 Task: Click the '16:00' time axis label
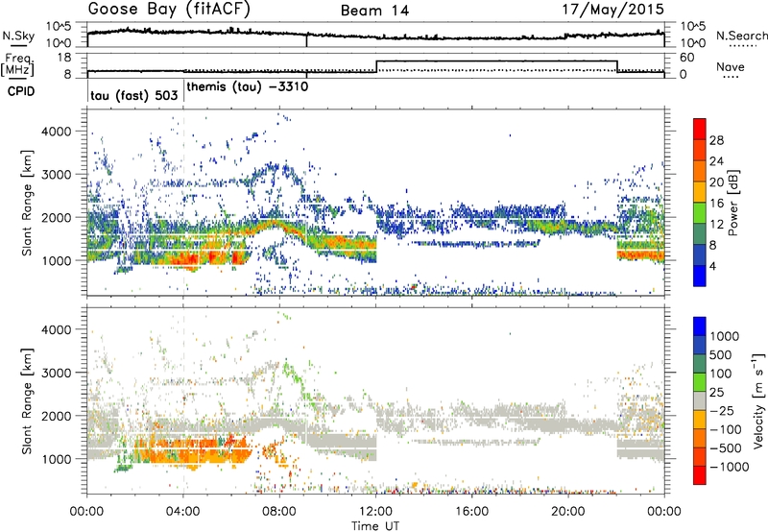[471, 512]
